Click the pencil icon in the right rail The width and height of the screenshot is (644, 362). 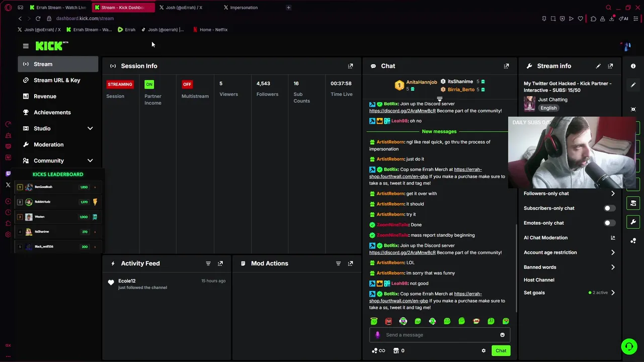coord(633,85)
